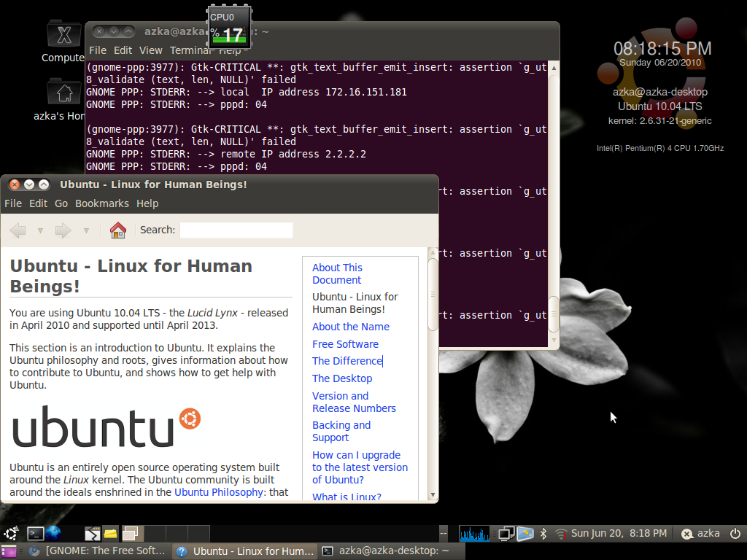Go forward using the help browser Forward arrow
Viewport: 747px width, 560px height.
coord(63,230)
